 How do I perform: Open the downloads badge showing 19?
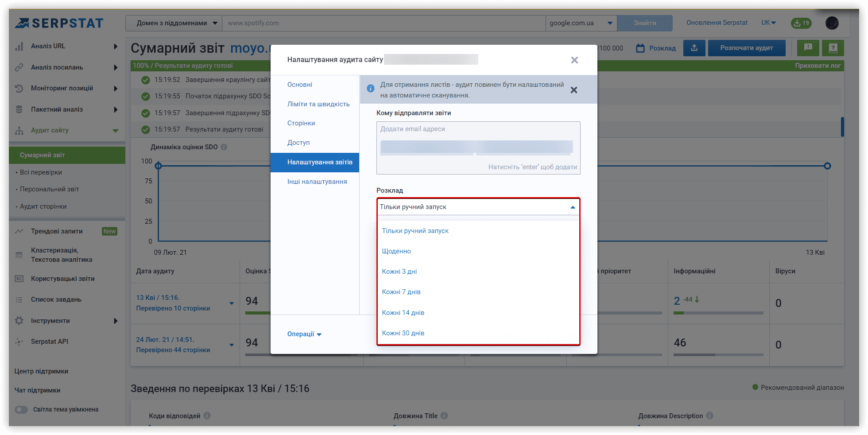pos(801,23)
